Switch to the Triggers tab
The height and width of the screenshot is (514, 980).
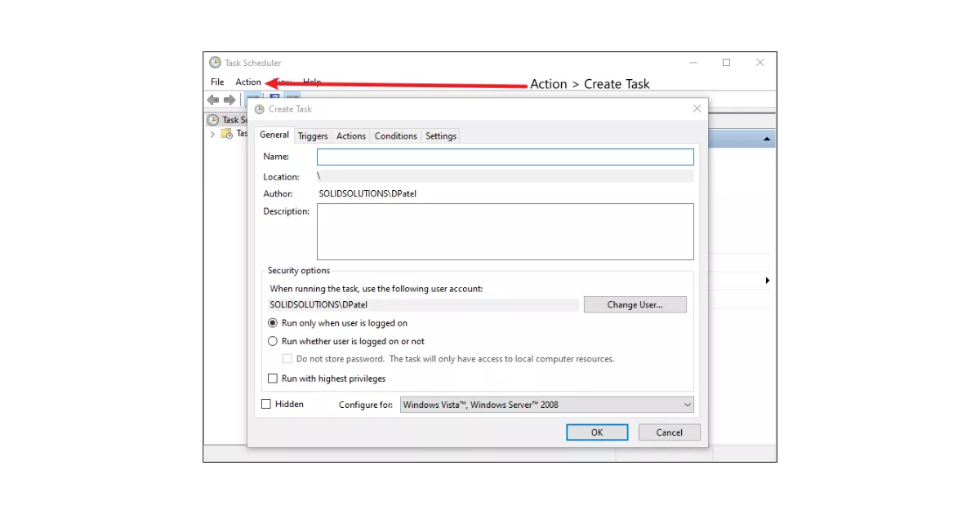click(x=313, y=135)
